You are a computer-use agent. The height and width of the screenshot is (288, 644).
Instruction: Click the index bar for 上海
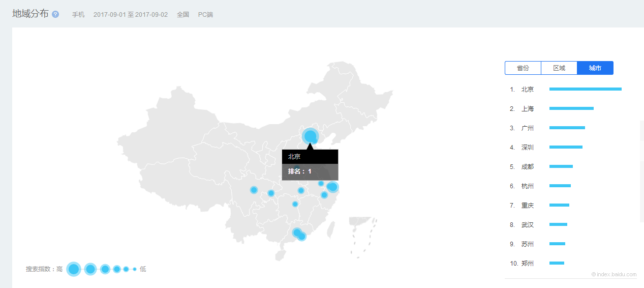tap(571, 108)
